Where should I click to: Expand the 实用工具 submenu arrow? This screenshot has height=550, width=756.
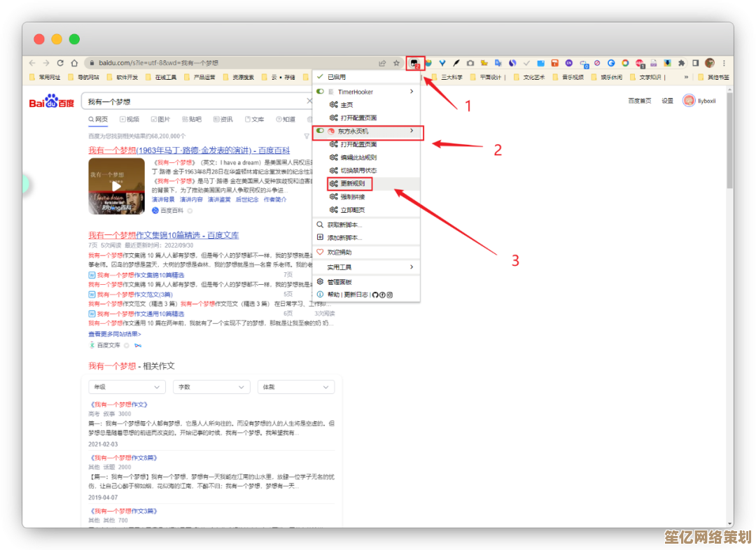pyautogui.click(x=412, y=267)
